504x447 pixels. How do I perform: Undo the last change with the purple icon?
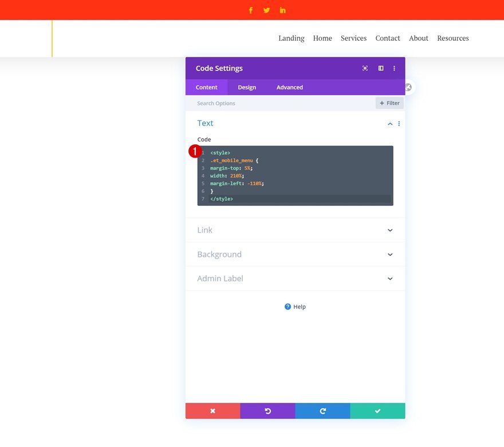point(267,410)
